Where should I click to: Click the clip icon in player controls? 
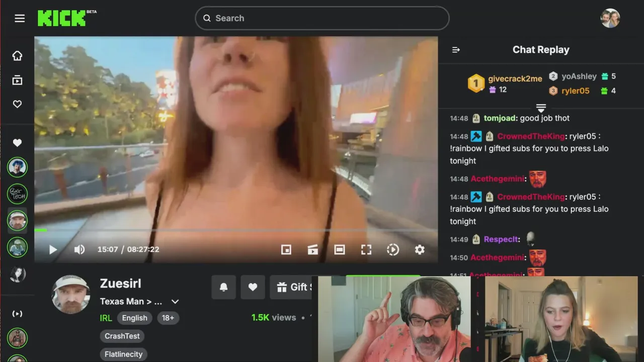[x=313, y=249]
